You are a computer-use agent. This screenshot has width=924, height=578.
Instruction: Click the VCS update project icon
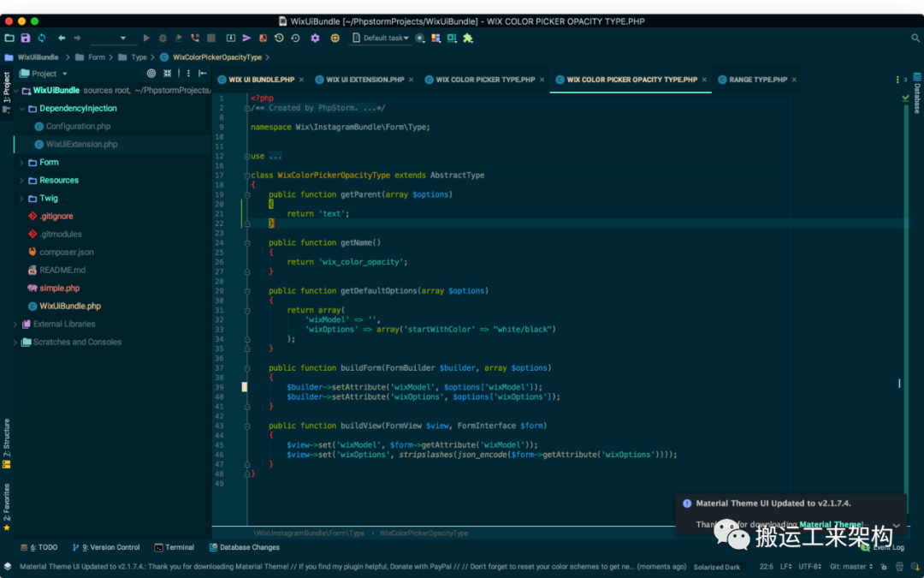(x=230, y=38)
